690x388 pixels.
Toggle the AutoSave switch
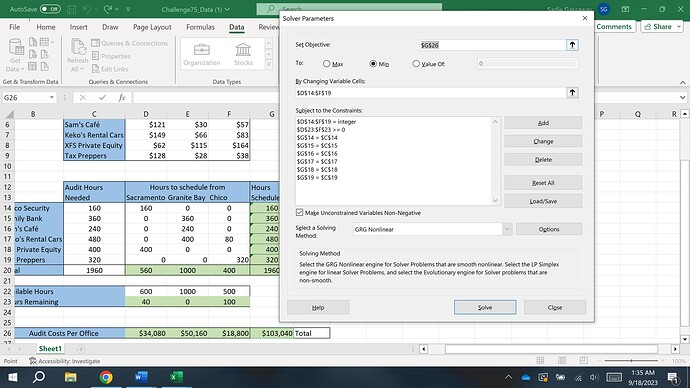click(50, 9)
